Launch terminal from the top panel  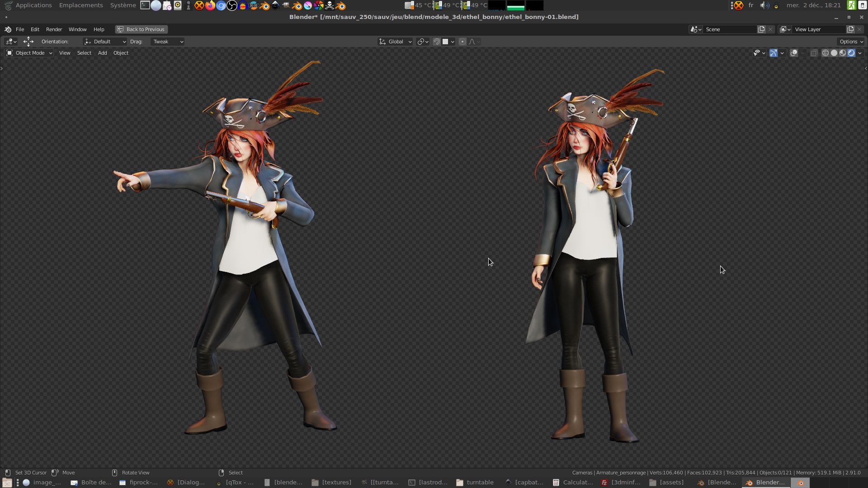(145, 5)
